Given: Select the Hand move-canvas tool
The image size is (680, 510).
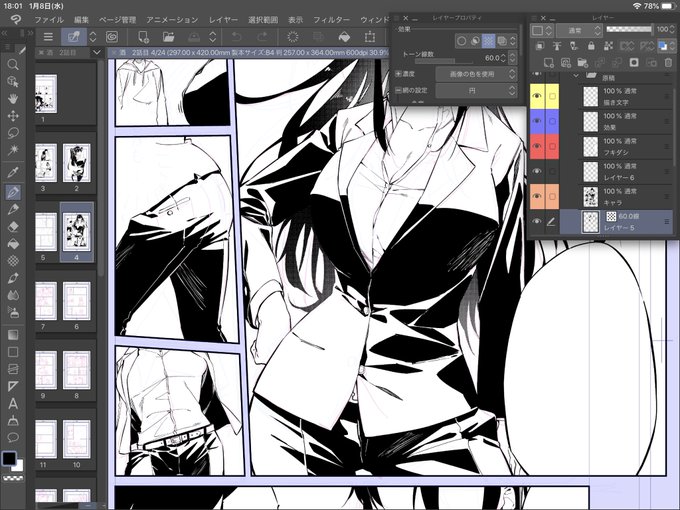Looking at the screenshot, I should tap(13, 99).
